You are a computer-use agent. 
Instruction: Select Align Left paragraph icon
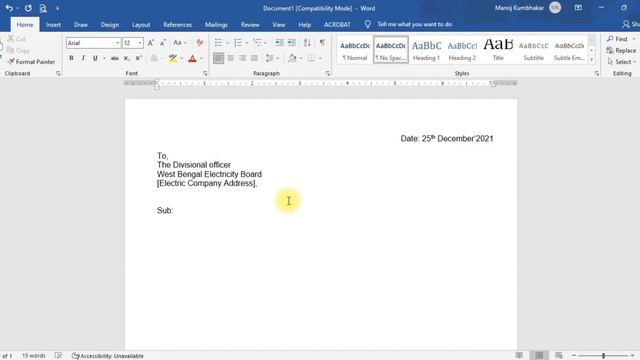218,58
